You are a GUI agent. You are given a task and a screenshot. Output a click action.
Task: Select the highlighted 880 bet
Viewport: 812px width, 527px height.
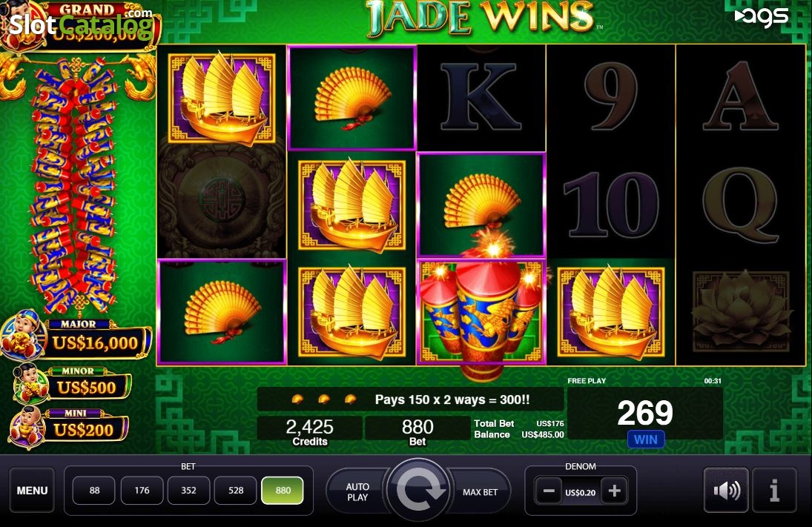coord(283,490)
